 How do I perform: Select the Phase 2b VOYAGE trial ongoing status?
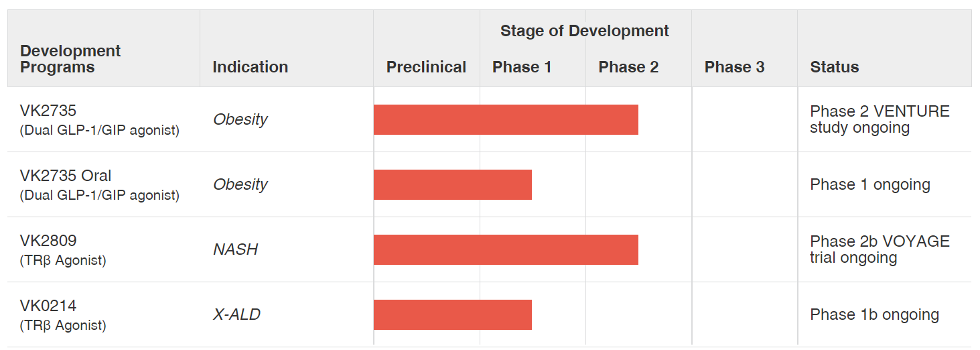[879, 249]
